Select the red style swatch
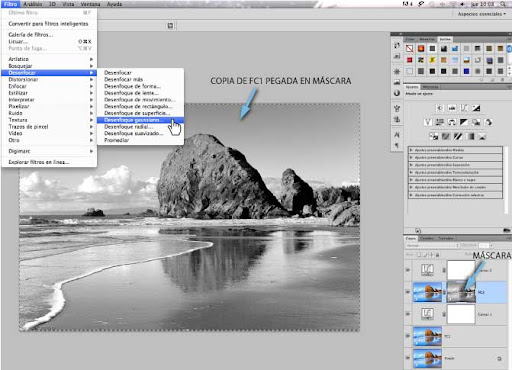 (x=410, y=60)
